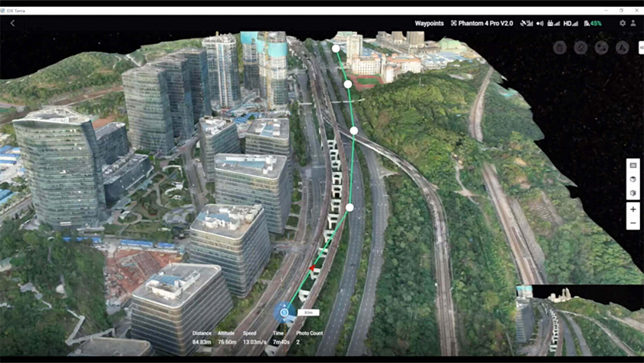Zoom in with the plus button

click(x=632, y=210)
